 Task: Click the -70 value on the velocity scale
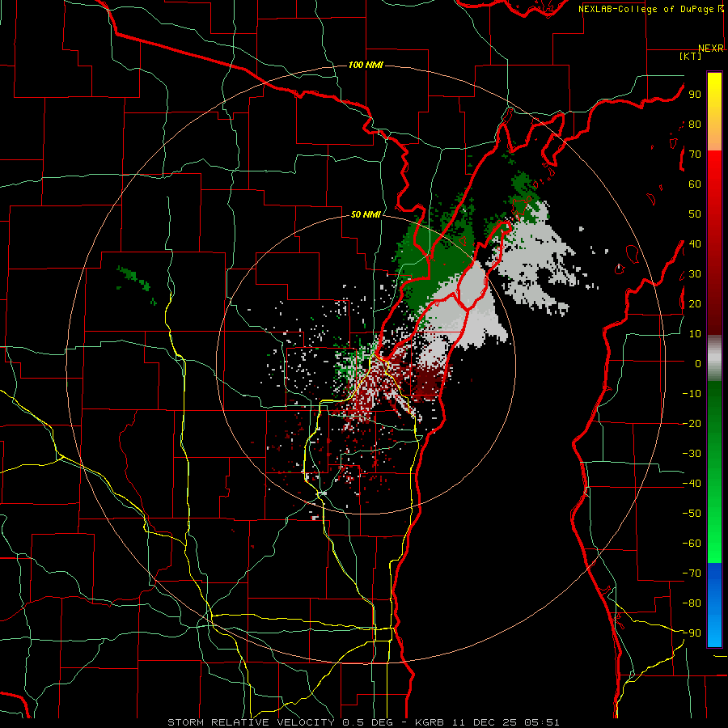click(x=692, y=573)
